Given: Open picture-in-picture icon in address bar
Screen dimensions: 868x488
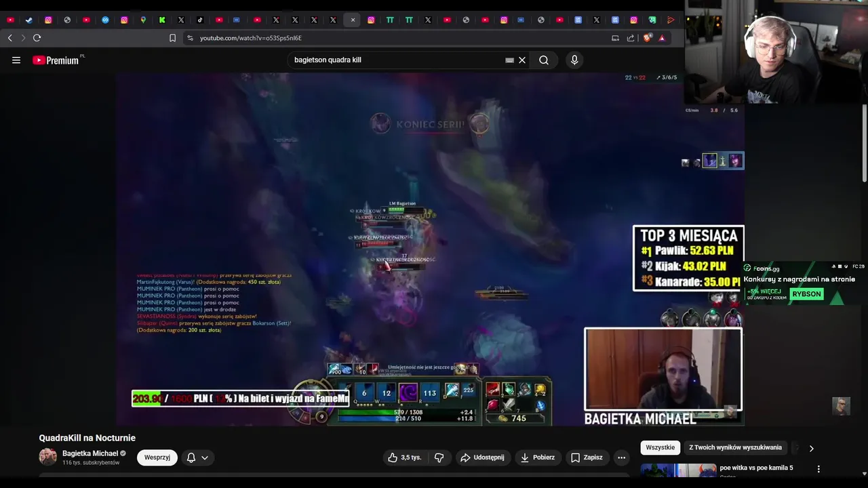Looking at the screenshot, I should coord(615,38).
